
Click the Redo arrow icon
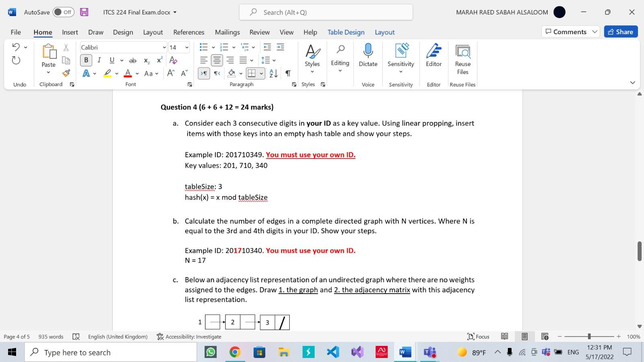click(16, 60)
